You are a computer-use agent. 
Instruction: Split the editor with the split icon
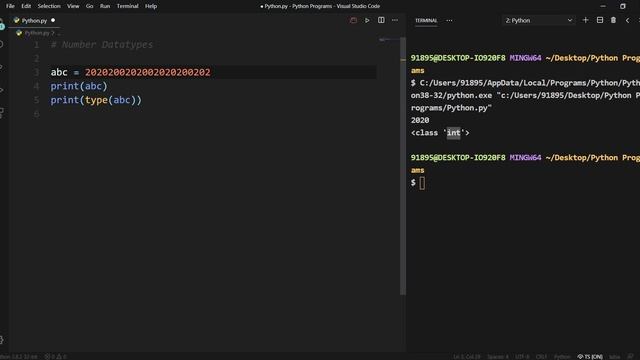point(381,20)
